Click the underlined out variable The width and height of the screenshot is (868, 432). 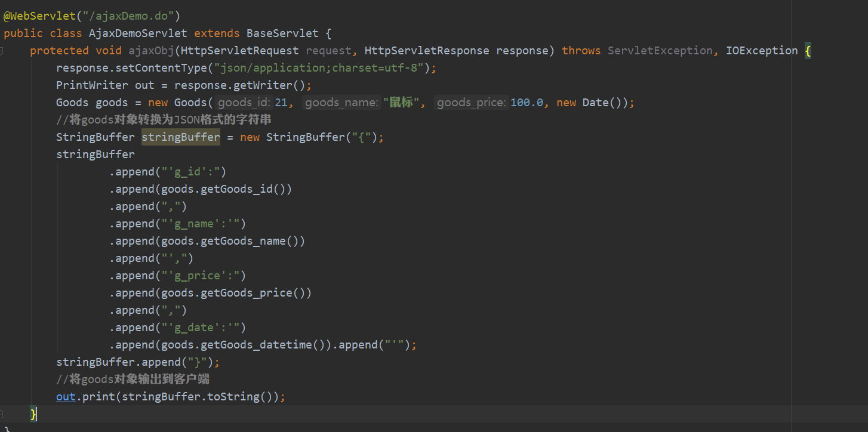(x=66, y=397)
